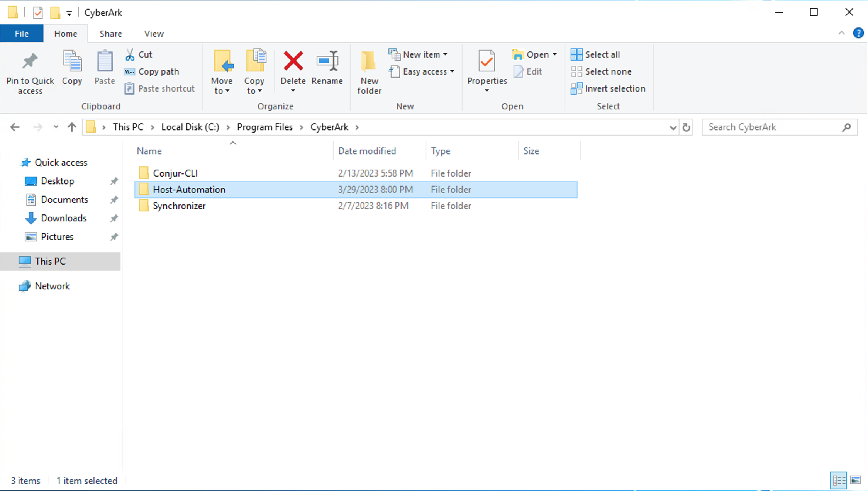The height and width of the screenshot is (491, 868).
Task: Click Properties icon in Quick Access Toolbar
Action: [x=38, y=13]
